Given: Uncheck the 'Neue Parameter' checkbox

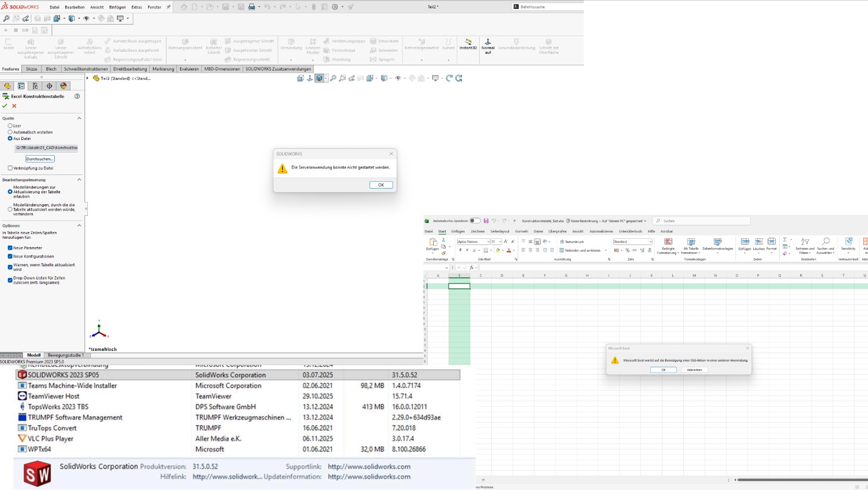Looking at the screenshot, I should (x=10, y=248).
